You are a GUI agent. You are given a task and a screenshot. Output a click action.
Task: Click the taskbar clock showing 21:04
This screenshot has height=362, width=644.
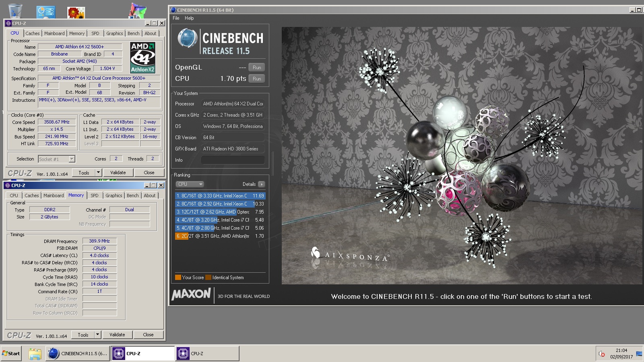(x=621, y=350)
